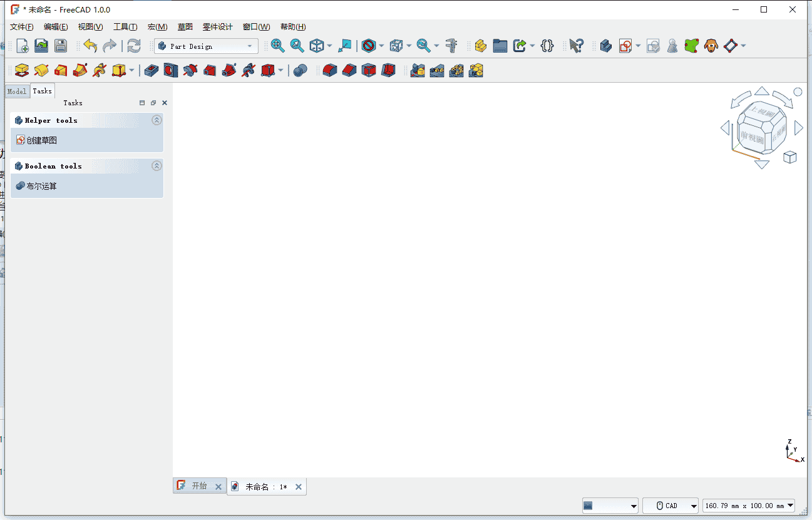Open the standard views dropdown arrow
Viewport: 812px width, 520px height.
tap(330, 46)
